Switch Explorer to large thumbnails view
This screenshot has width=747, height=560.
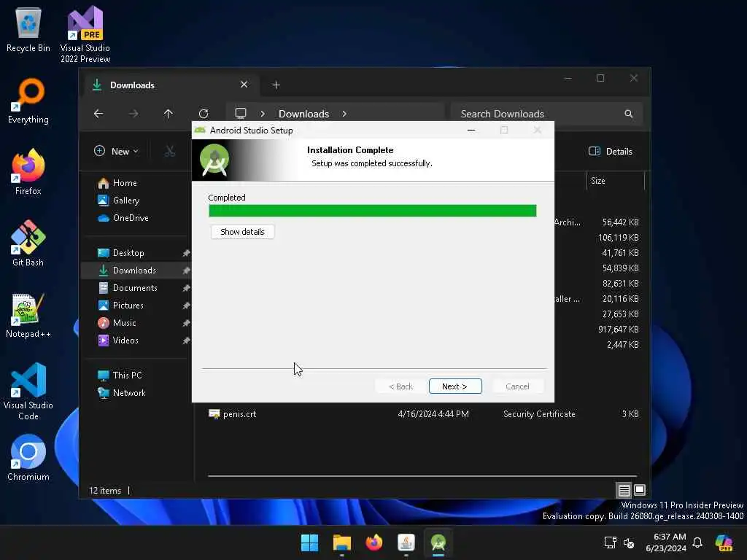[640, 490]
